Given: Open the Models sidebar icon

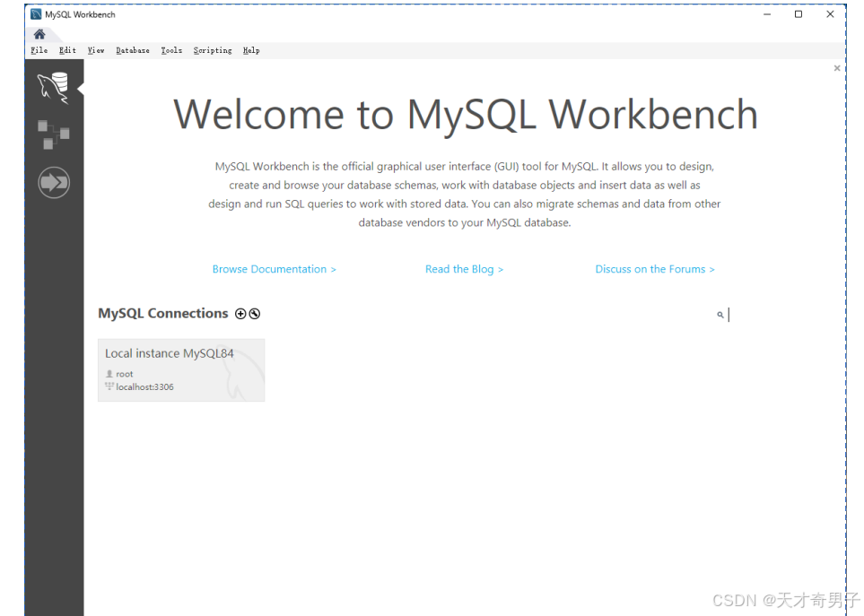Looking at the screenshot, I should click(x=54, y=134).
